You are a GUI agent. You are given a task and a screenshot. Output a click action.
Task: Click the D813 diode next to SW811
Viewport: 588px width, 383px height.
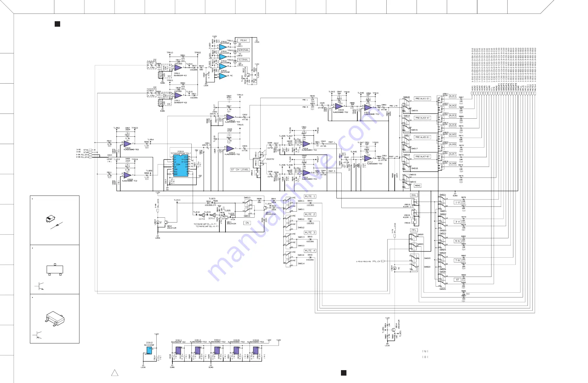[x=310, y=204]
